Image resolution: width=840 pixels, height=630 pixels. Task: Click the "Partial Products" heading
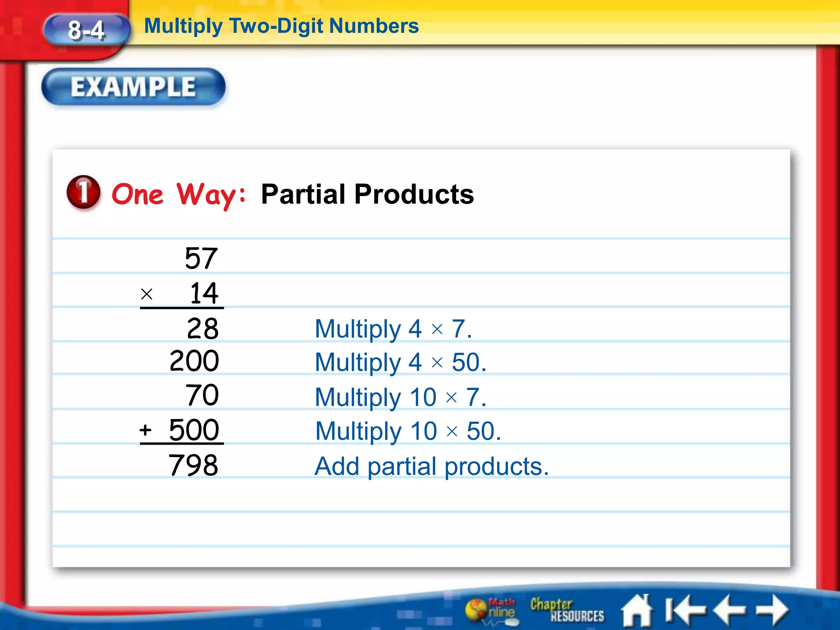click(367, 194)
